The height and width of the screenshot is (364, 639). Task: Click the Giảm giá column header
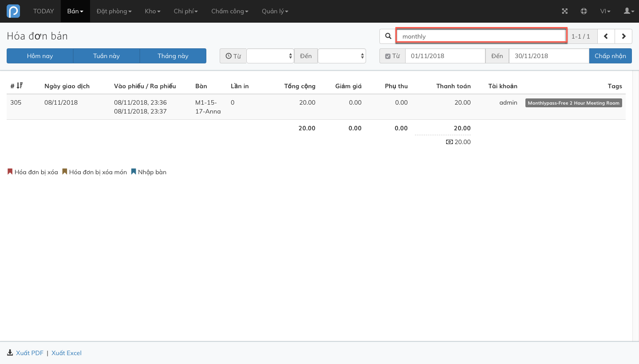pyautogui.click(x=348, y=86)
